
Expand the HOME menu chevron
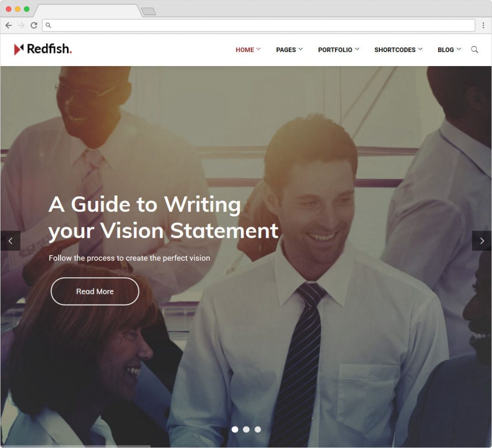click(x=259, y=49)
